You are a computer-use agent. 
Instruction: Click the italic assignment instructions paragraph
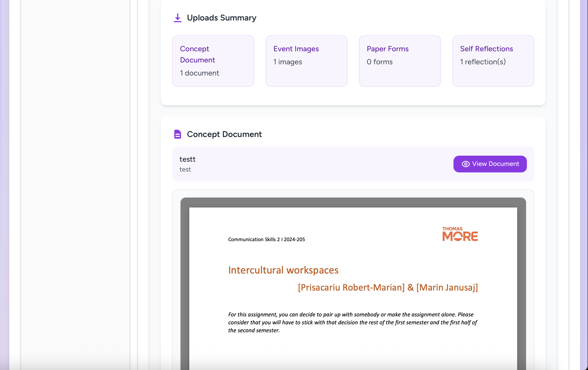click(x=352, y=322)
